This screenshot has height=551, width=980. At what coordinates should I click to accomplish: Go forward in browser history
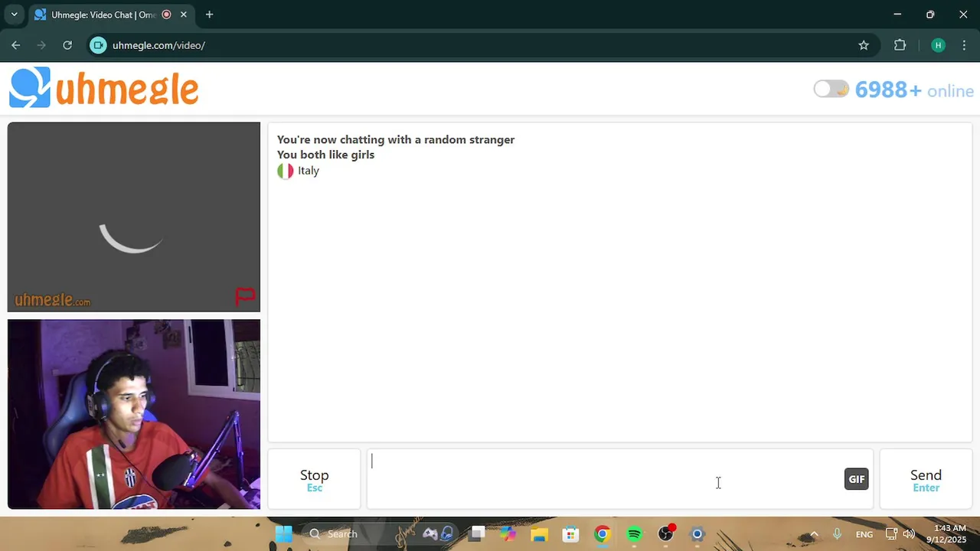click(41, 45)
